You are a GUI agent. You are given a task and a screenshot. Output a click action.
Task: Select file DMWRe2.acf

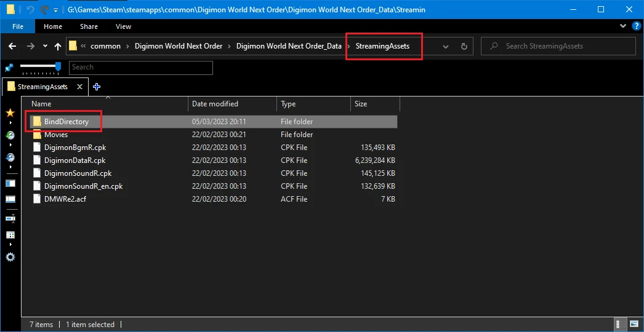tap(65, 199)
